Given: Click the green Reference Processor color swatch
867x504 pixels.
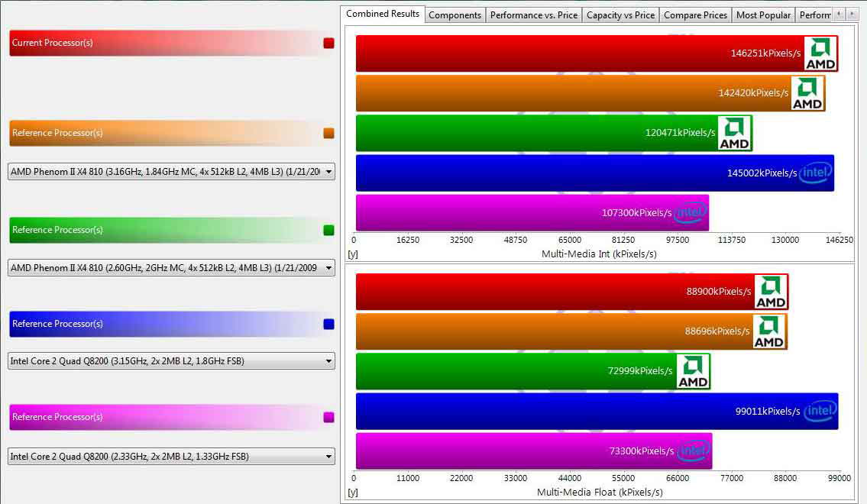Looking at the screenshot, I should [329, 230].
